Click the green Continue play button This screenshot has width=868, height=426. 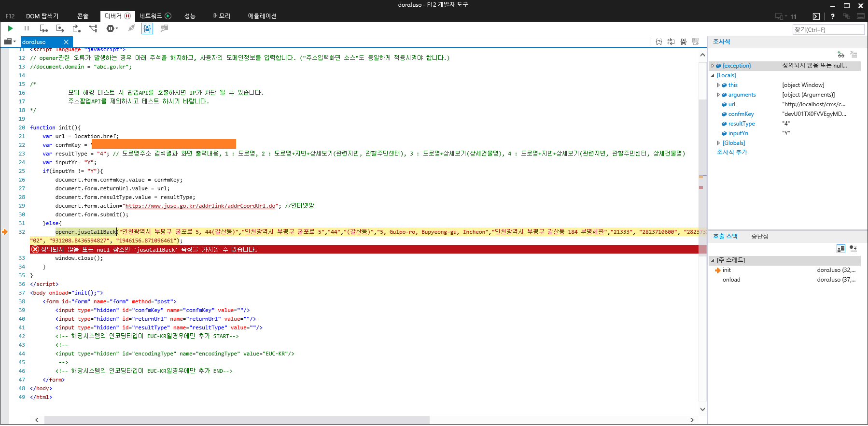coord(10,28)
